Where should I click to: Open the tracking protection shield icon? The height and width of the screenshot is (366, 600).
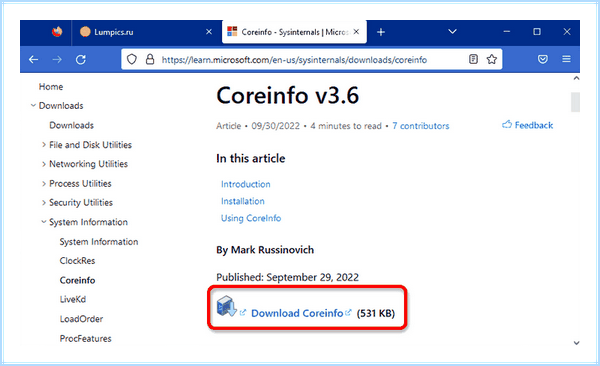[x=132, y=59]
